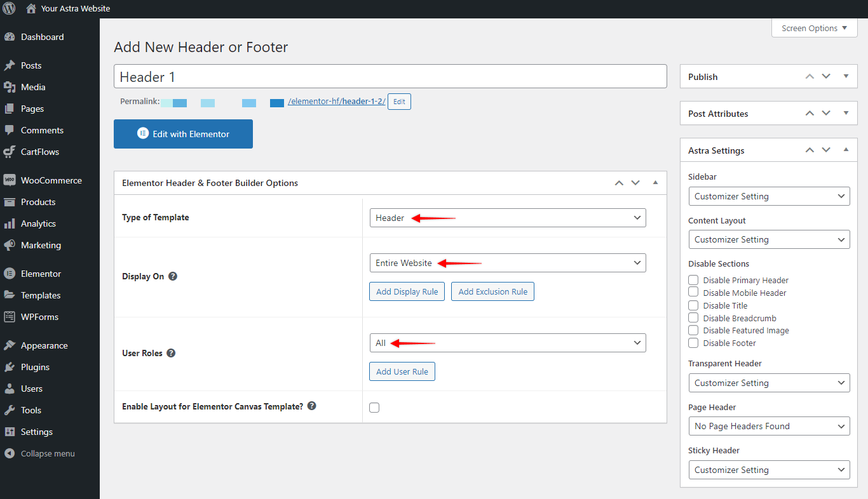Enable Layout for Elementor Canvas Template checkbox
Viewport: 868px width, 499px height.
pyautogui.click(x=374, y=408)
